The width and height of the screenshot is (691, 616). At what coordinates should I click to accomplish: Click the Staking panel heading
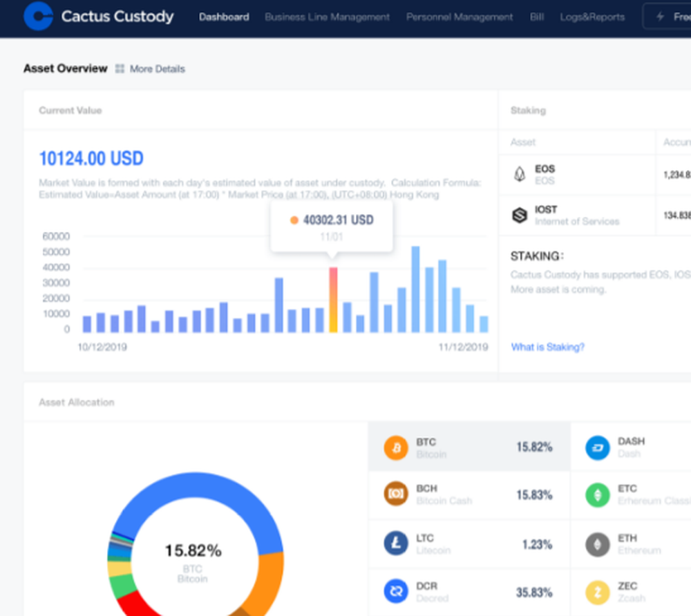[528, 110]
